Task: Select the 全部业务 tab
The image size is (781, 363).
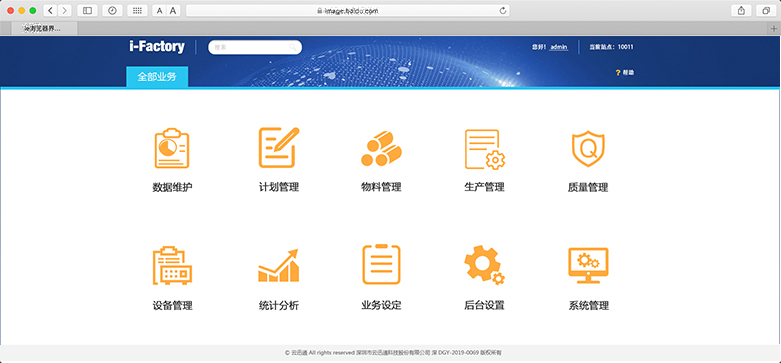Action: (157, 77)
